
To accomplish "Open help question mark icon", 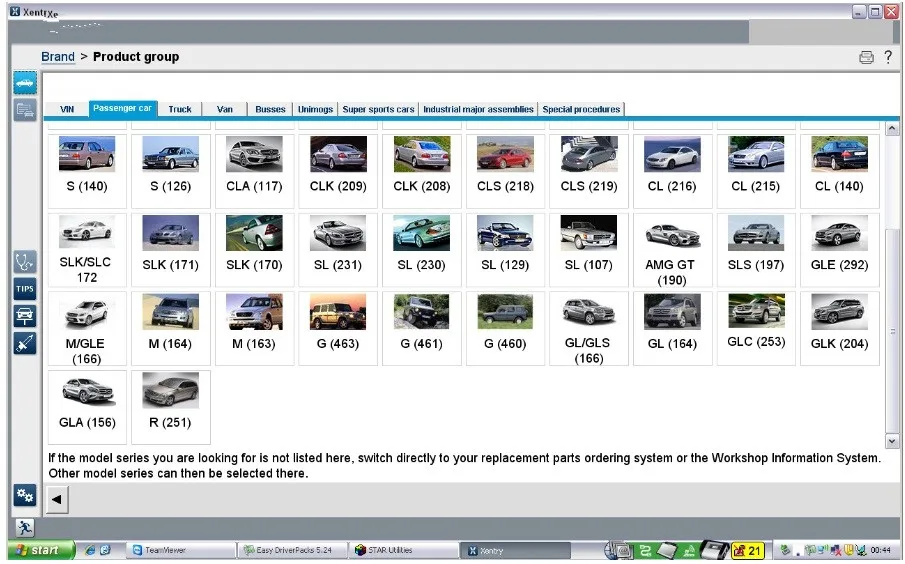I will point(888,57).
